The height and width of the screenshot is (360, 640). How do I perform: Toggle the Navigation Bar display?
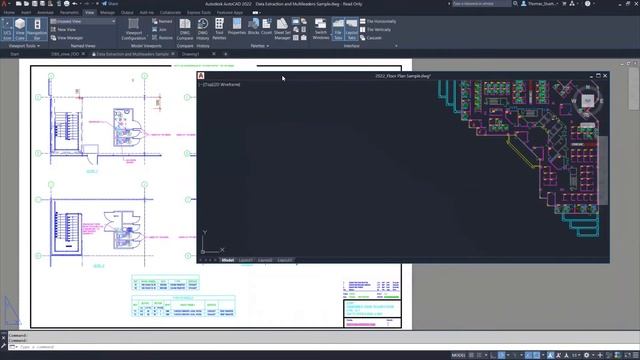[x=37, y=29]
